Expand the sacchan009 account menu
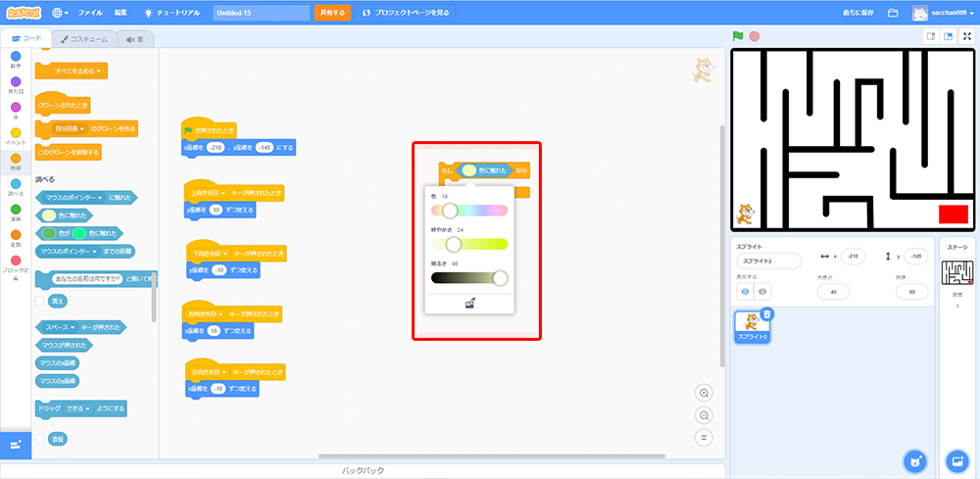980x479 pixels. [943, 13]
